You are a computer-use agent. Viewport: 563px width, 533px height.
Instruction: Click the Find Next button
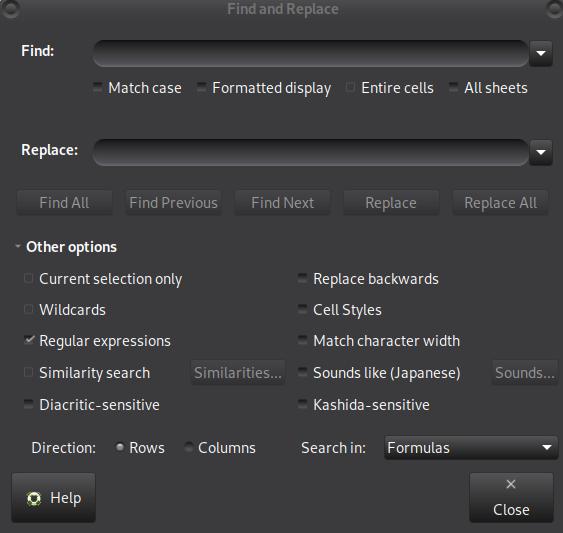282,203
